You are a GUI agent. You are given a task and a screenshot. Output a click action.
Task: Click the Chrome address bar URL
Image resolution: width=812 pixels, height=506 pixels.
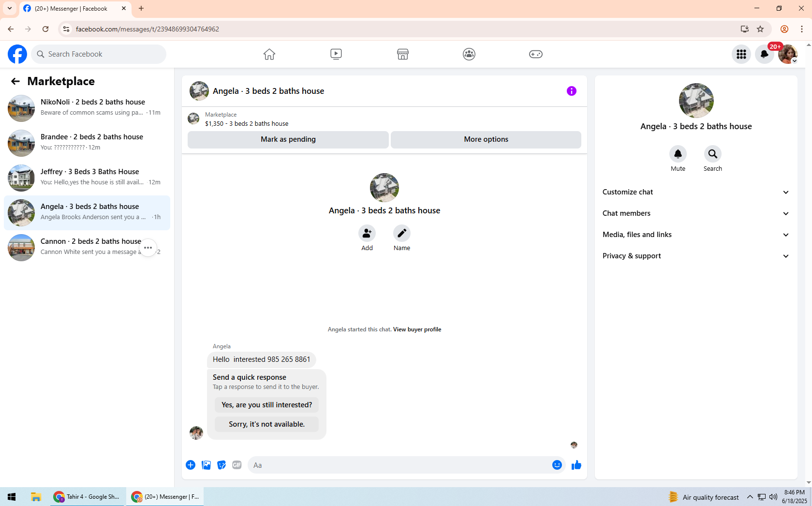pos(148,29)
